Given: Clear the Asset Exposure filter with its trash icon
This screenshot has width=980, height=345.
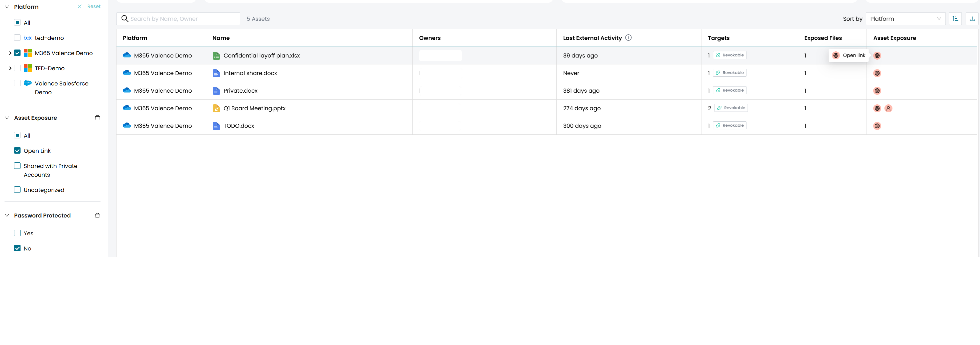Looking at the screenshot, I should click(97, 118).
